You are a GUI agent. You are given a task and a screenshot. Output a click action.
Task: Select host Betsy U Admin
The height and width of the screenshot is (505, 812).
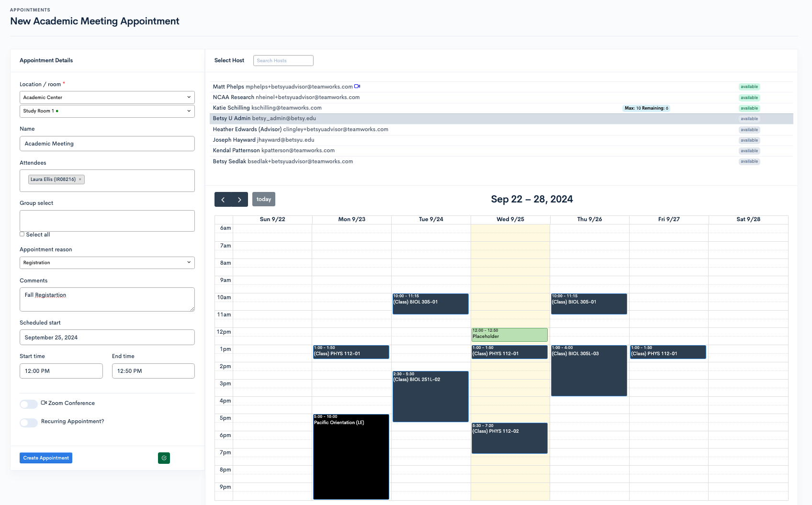click(501, 119)
